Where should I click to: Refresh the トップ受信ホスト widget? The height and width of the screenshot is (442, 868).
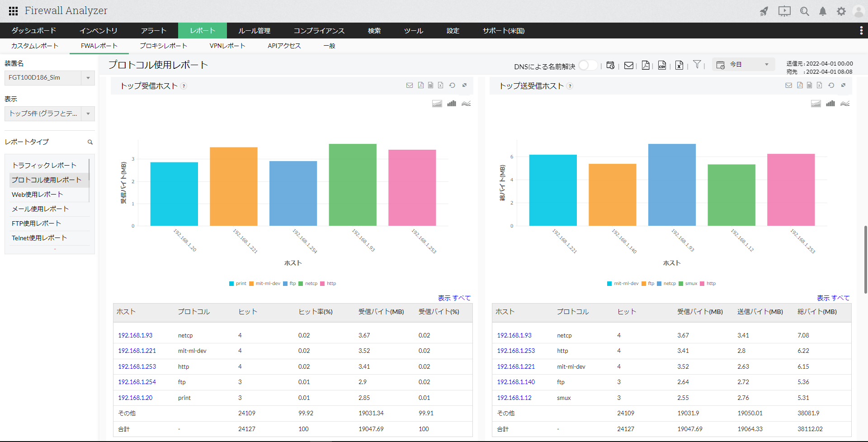tap(452, 86)
